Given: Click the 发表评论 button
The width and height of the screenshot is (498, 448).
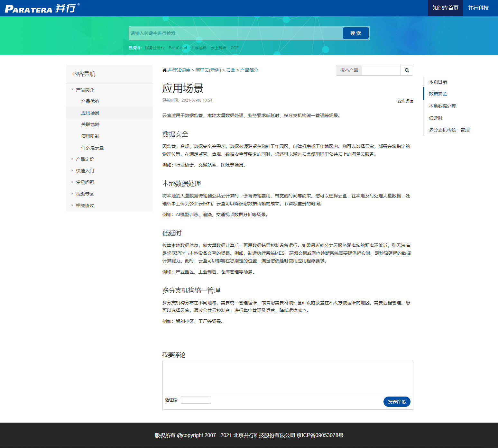Looking at the screenshot, I should click(x=397, y=402).
